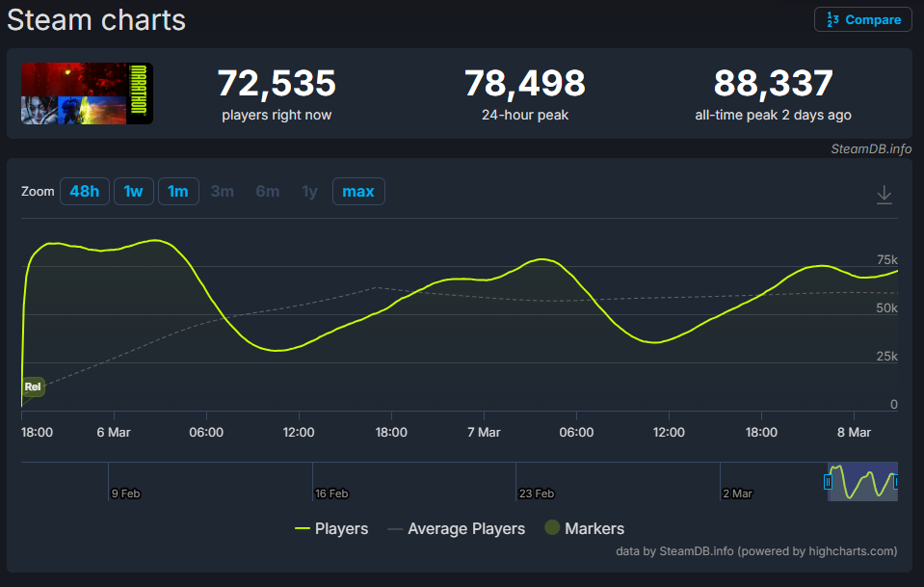Click the 72,535 players right now figure
The height and width of the screenshot is (587, 924).
coord(277,83)
